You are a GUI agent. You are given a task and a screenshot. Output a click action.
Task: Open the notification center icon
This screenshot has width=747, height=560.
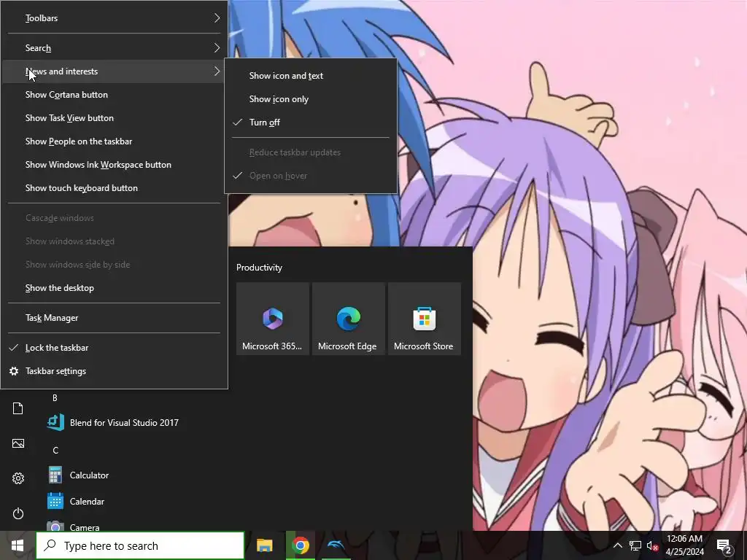click(724, 545)
